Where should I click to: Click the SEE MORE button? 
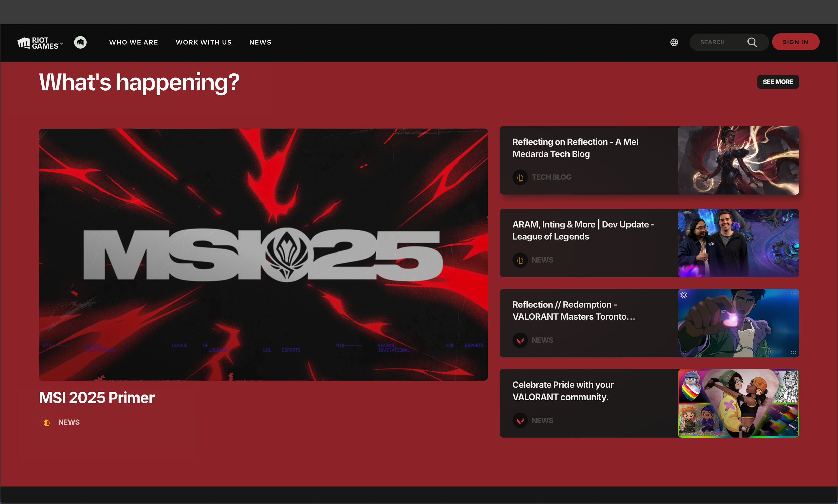(x=777, y=82)
